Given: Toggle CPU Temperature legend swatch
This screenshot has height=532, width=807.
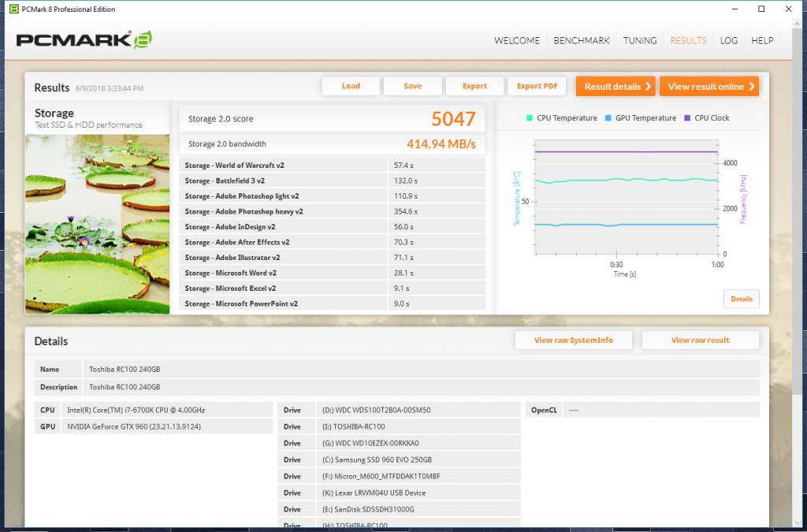Looking at the screenshot, I should 530,118.
